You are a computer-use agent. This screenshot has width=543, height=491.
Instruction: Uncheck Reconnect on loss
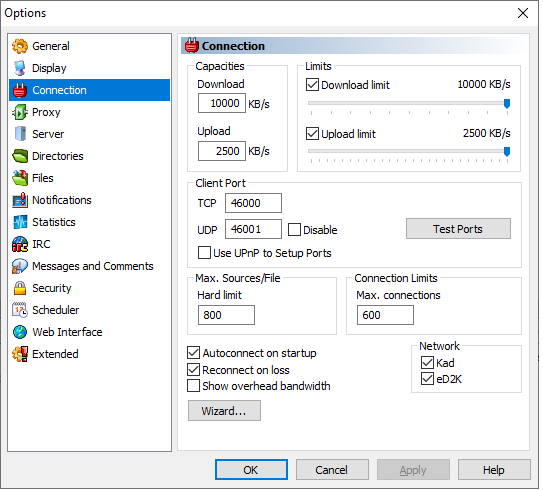pyautogui.click(x=194, y=370)
